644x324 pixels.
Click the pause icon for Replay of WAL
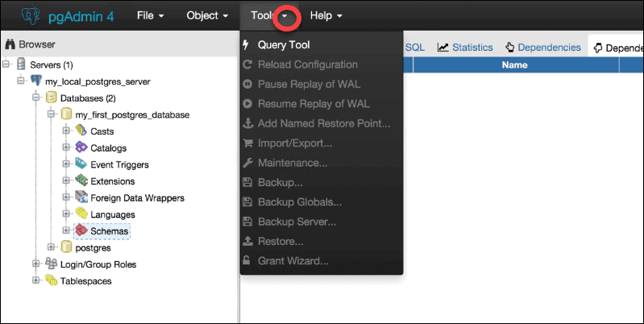click(x=247, y=84)
